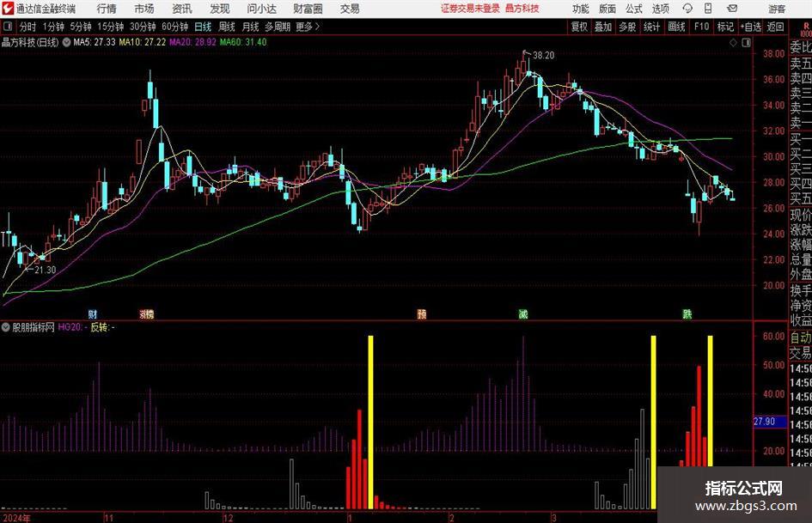The height and width of the screenshot is (523, 812).
Task: Click the HG20 indicator label
Action: tap(70, 327)
